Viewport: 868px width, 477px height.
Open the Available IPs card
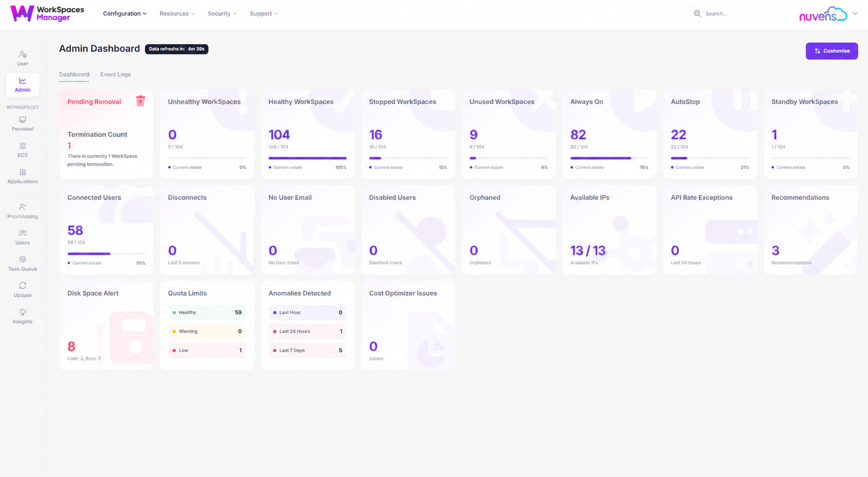(609, 230)
